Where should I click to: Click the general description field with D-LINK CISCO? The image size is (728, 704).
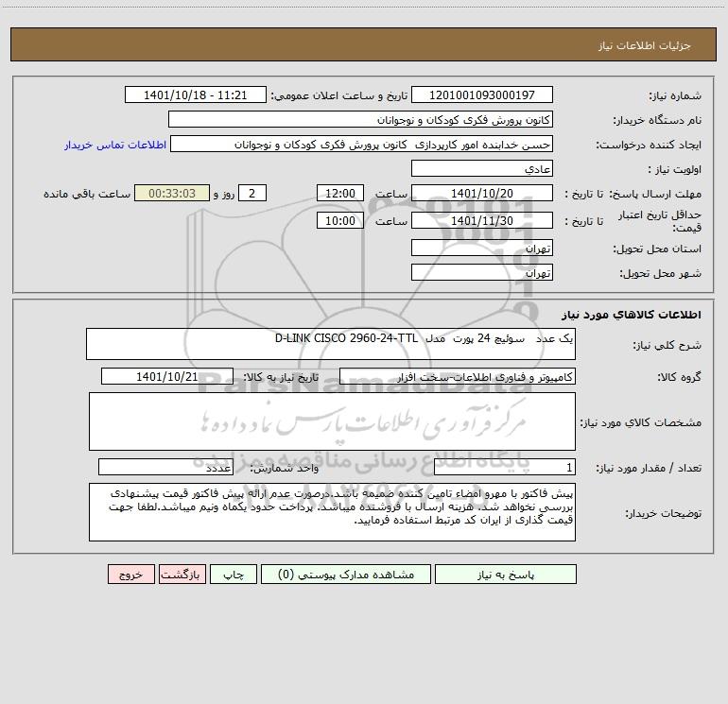(331, 344)
